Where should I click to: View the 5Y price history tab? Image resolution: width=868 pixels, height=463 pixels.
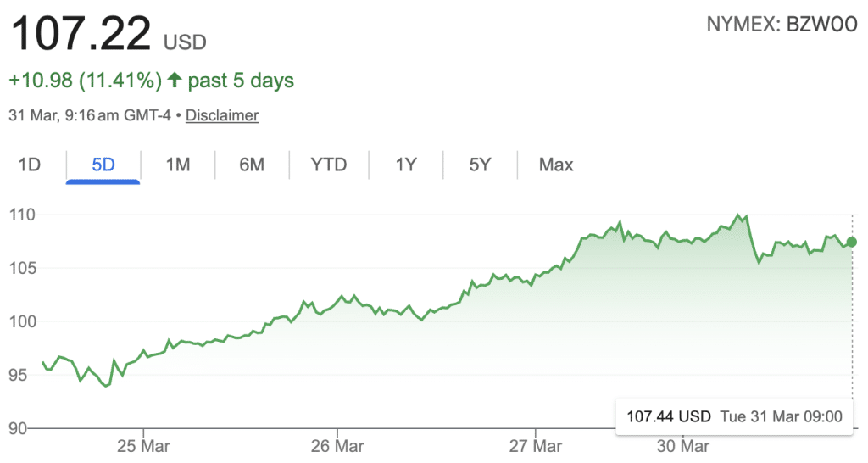pos(480,165)
